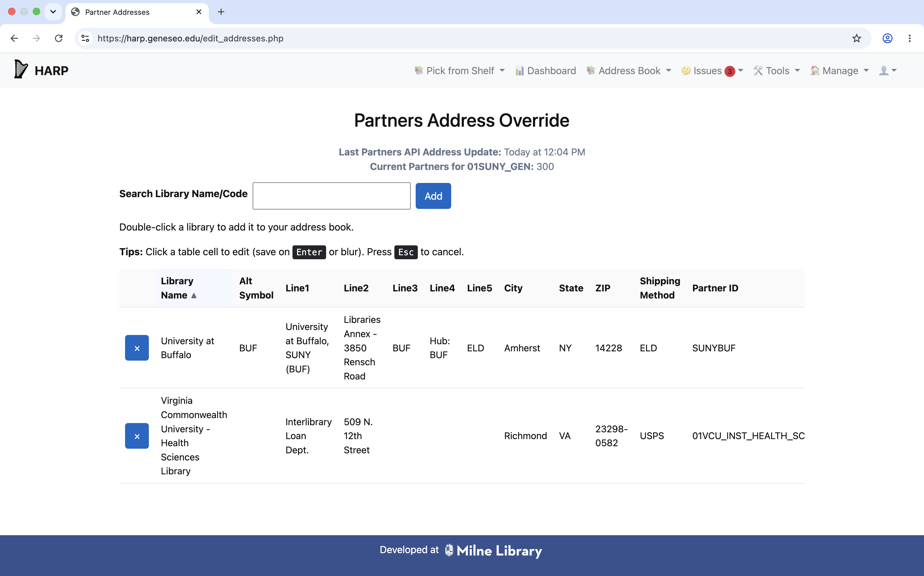Image resolution: width=924 pixels, height=576 pixels.
Task: Sort table by Shipping Method column
Action: 660,288
